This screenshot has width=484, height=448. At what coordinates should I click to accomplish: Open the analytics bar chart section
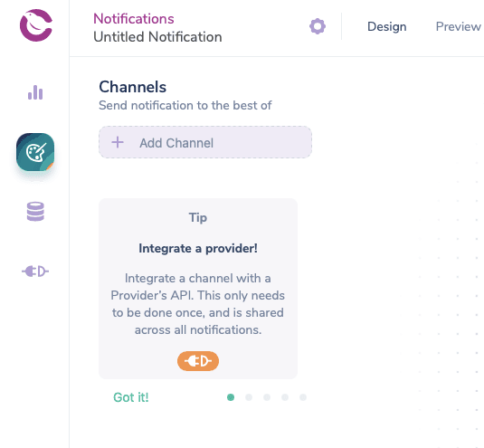(35, 92)
